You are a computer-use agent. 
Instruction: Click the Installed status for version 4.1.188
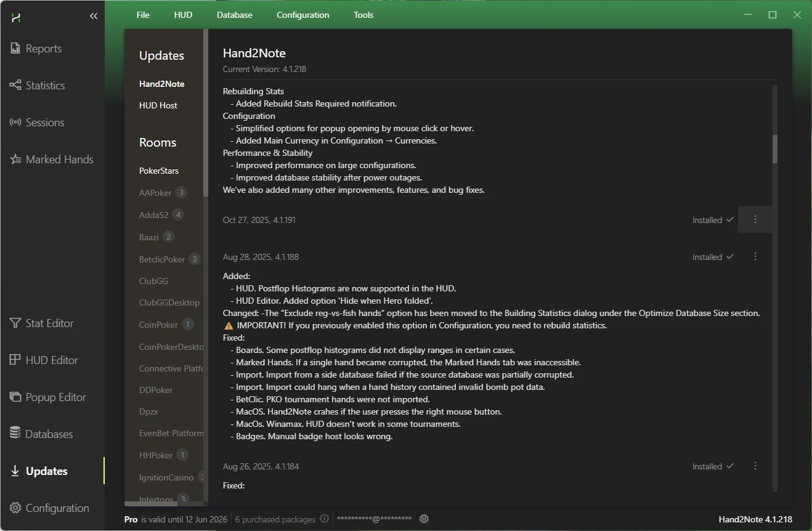(x=713, y=257)
